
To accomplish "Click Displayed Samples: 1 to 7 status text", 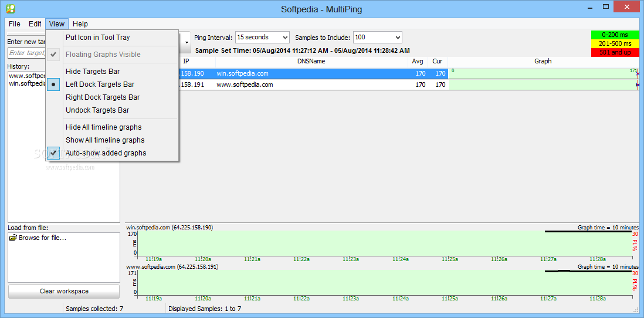I will [x=205, y=309].
